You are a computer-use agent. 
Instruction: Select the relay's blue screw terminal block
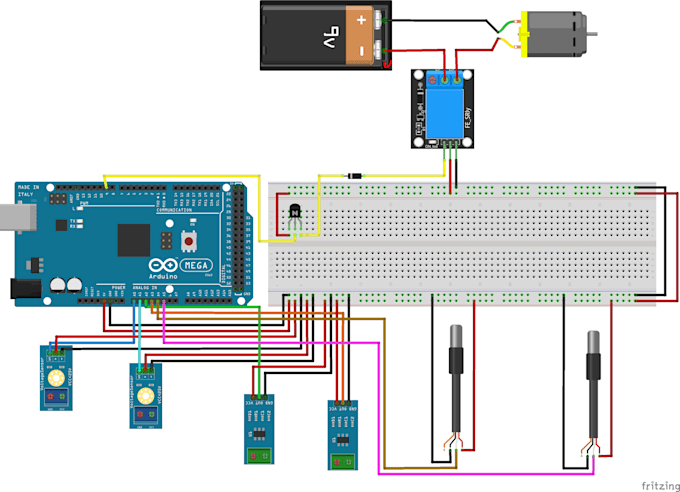444,80
